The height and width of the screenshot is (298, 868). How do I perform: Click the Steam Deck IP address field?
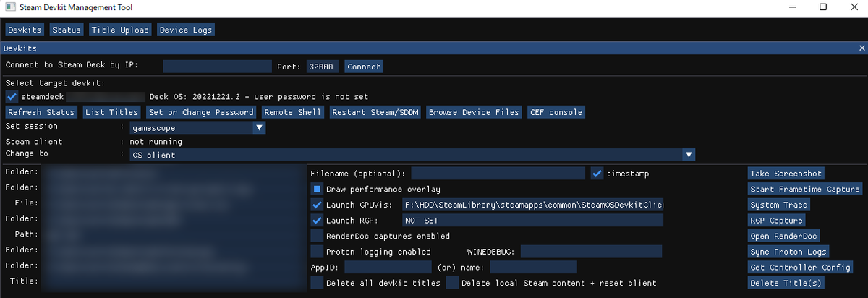click(217, 67)
